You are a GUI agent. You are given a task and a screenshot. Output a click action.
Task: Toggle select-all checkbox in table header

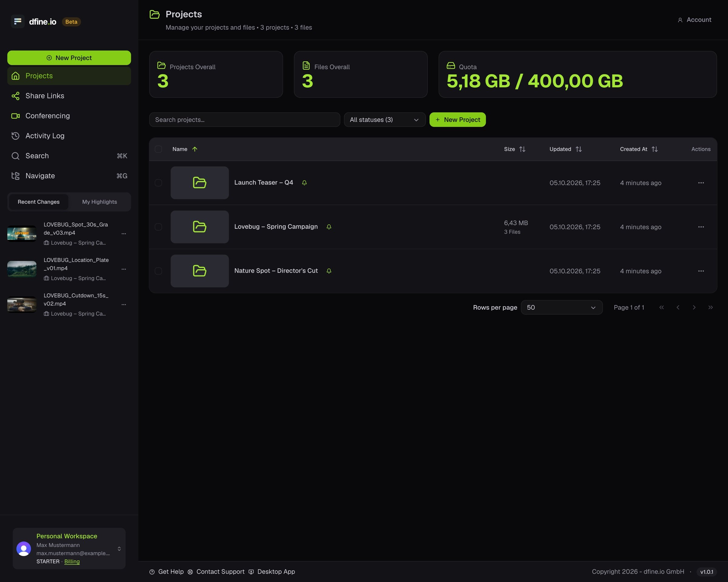(x=158, y=149)
